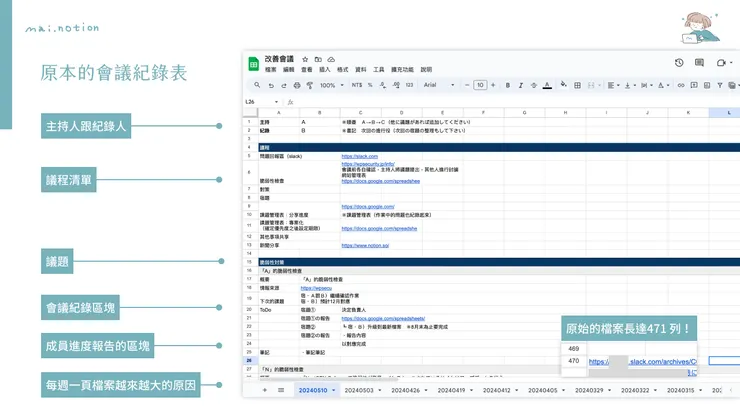Open the text rotation dropdown
This screenshot has width=740, height=416.
664,85
